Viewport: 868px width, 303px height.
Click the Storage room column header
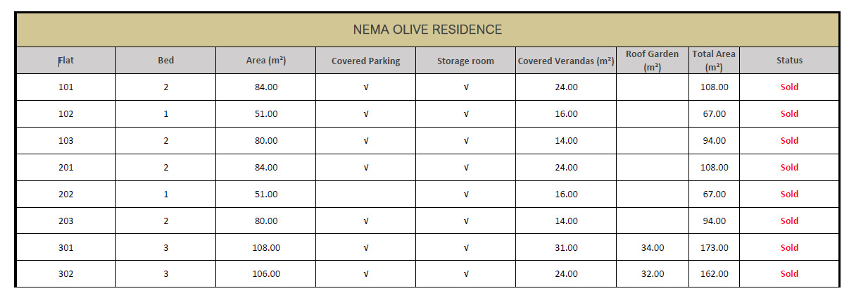pos(465,61)
